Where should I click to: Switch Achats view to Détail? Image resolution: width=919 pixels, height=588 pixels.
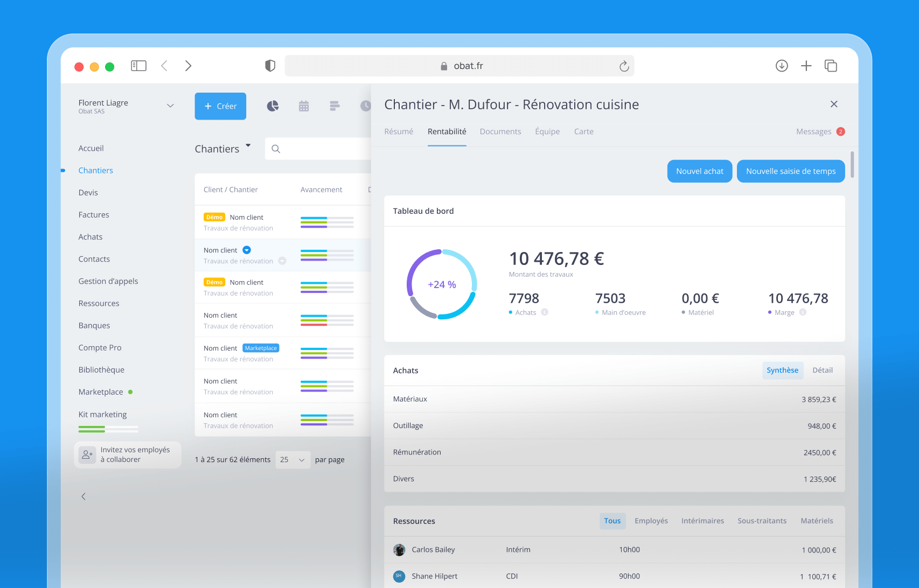coord(822,370)
